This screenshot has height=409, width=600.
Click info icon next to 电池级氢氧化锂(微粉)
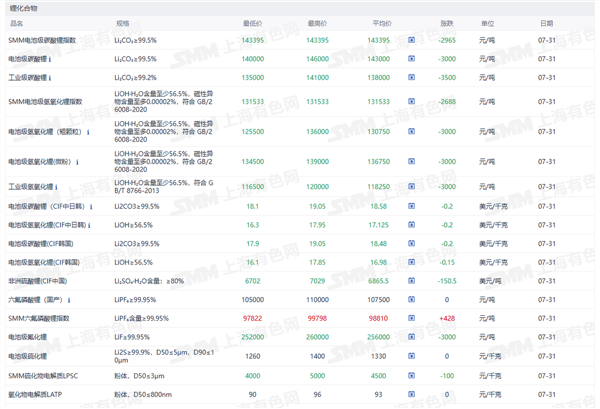pos(77,162)
